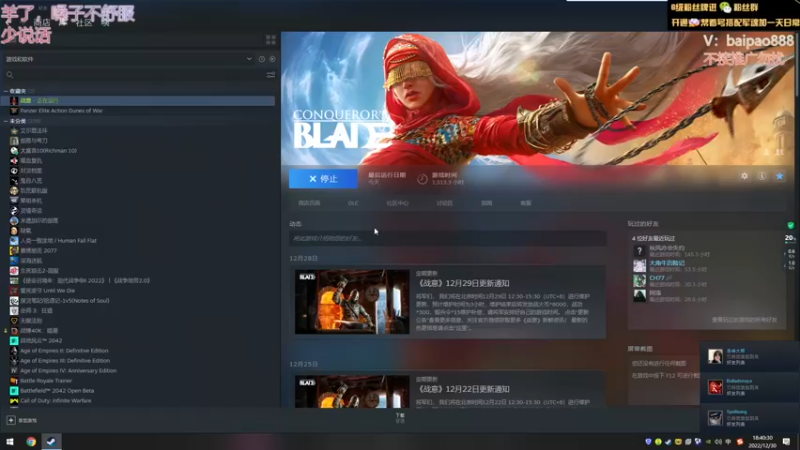The image size is (800, 450).
Task: Open game settings gear icon
Action: click(x=744, y=176)
